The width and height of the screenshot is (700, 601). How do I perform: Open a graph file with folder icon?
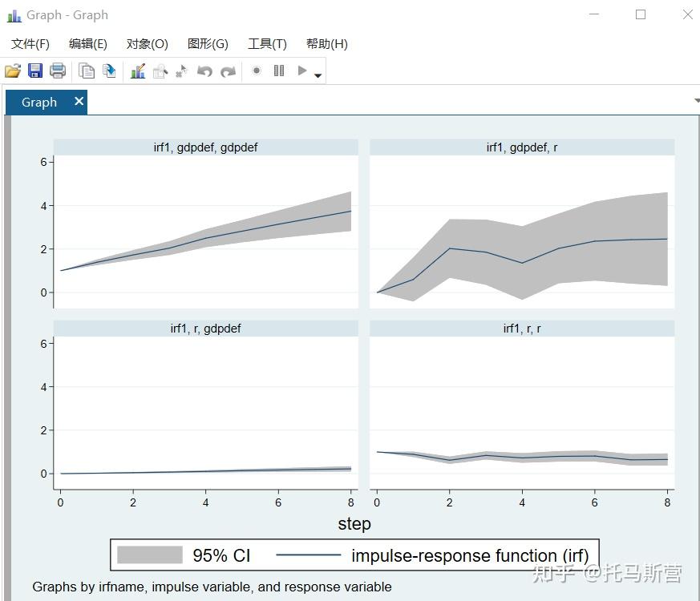pos(13,71)
